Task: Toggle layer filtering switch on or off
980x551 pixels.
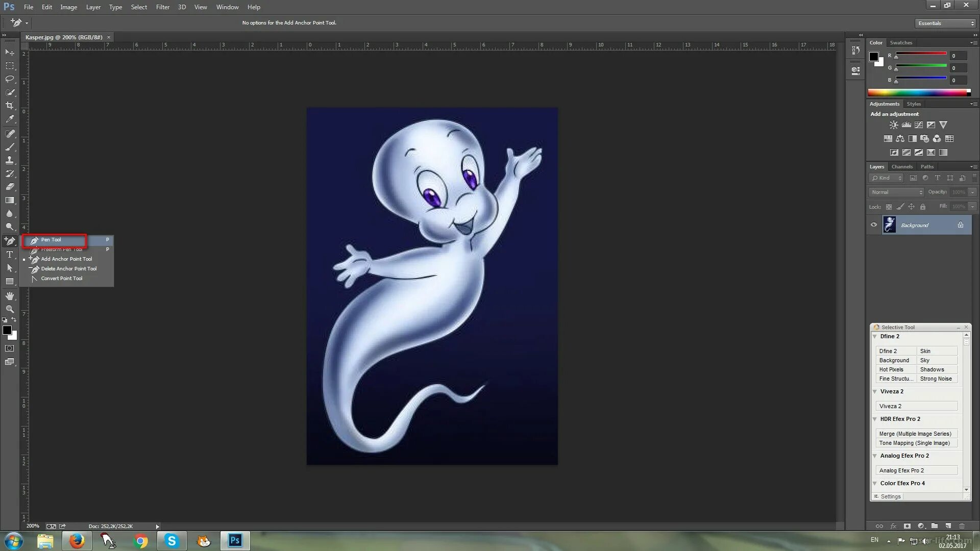Action: [x=974, y=178]
